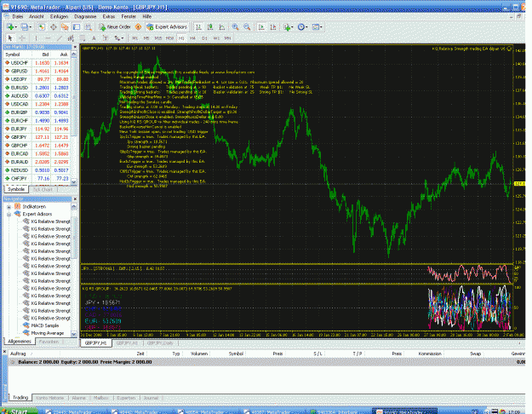The image size is (532, 414).
Task: Close the Navigator panel
Action: point(75,199)
